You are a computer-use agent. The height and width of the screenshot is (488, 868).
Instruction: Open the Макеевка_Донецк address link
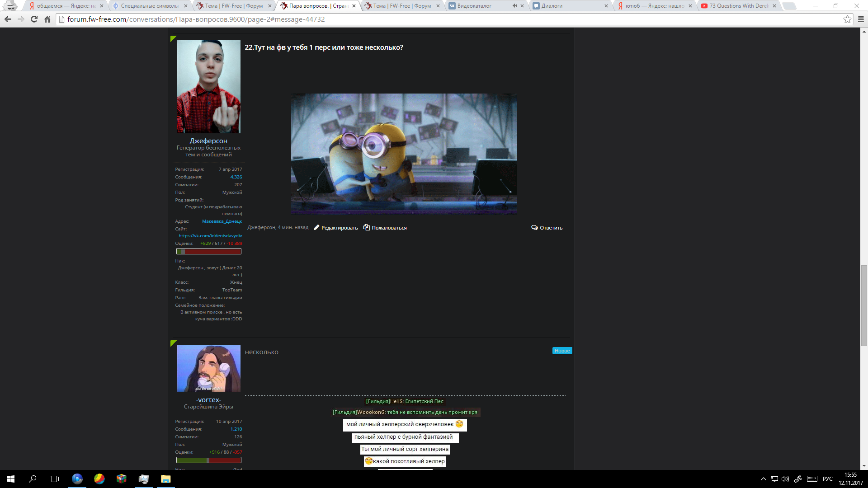click(222, 221)
